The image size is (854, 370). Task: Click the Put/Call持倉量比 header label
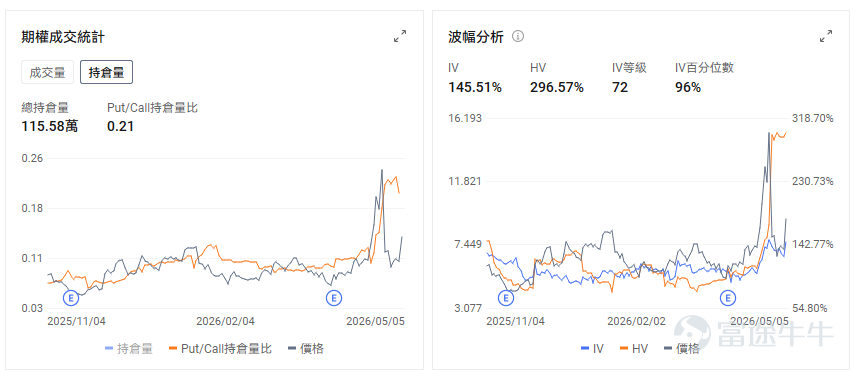(x=152, y=108)
